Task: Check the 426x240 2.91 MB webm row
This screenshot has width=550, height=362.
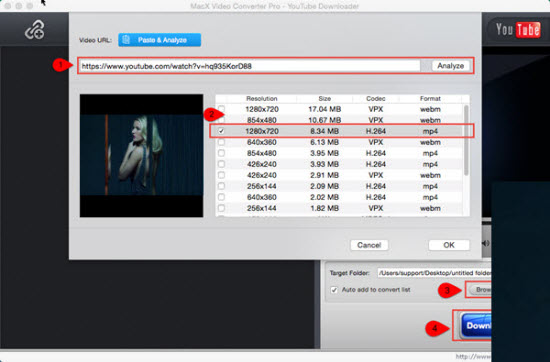Action: coord(221,175)
